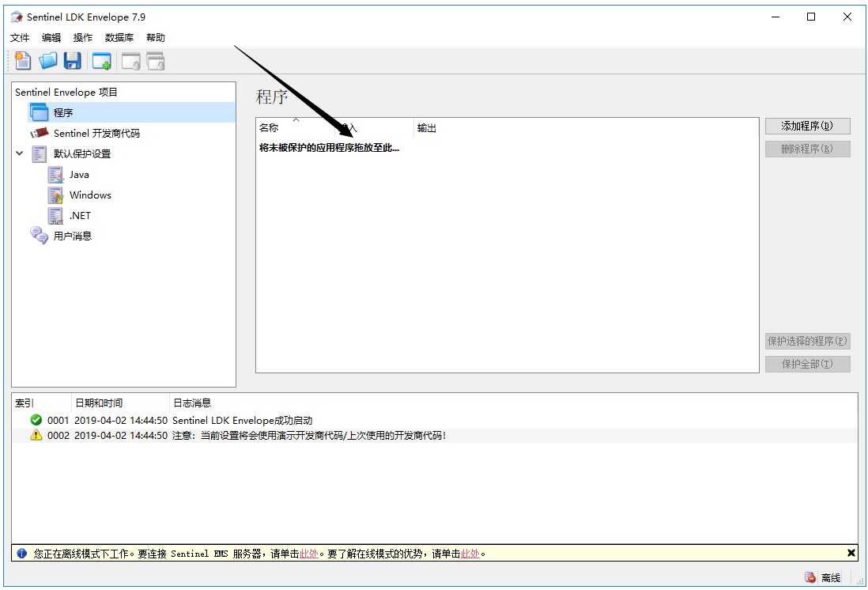Click the 保护全部(T) button
Image resolution: width=868 pixels, height=590 pixels.
coord(807,364)
